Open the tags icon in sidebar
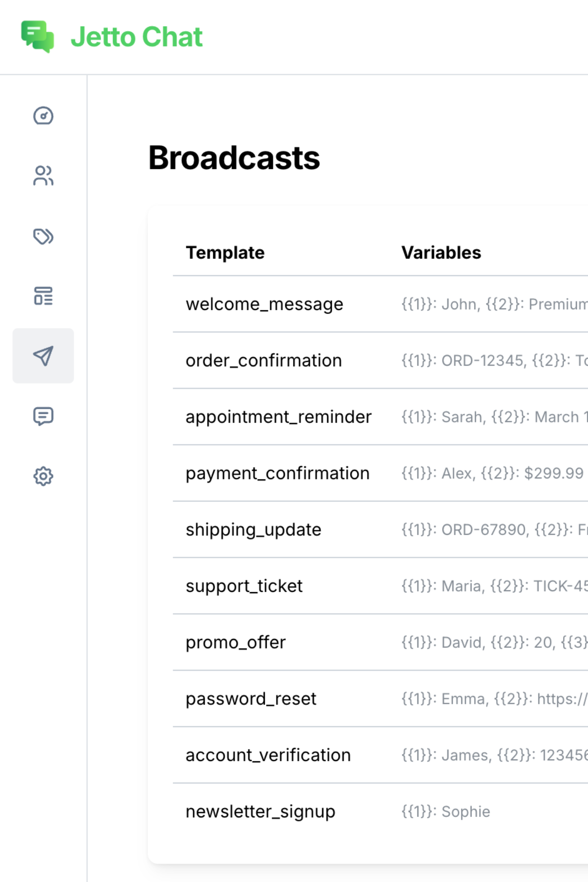Screen dimensions: 588x882 (x=43, y=236)
